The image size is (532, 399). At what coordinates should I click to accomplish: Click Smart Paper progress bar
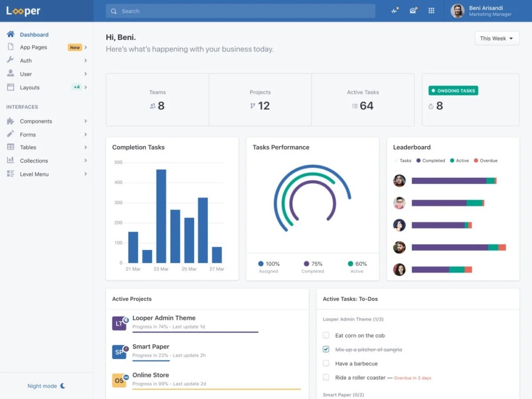(x=151, y=360)
